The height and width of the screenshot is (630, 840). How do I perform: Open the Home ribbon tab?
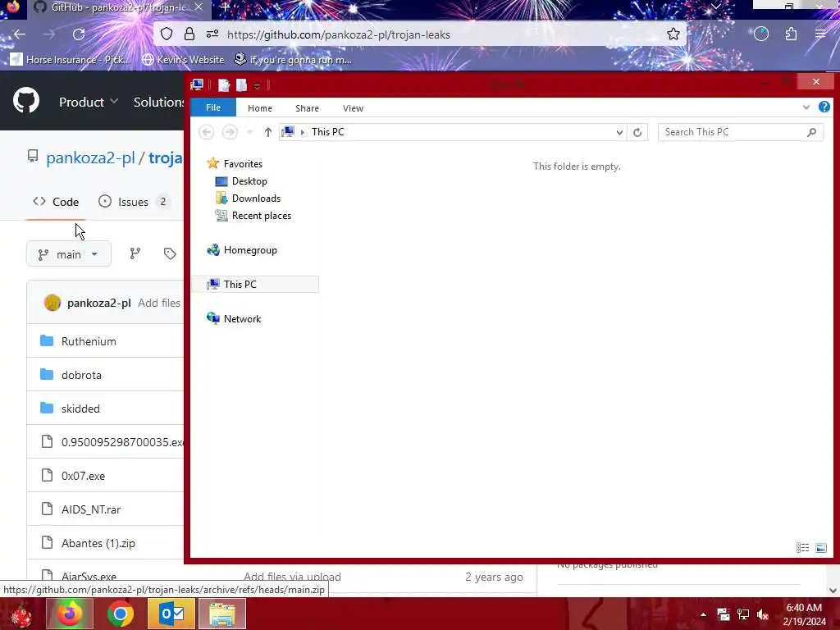click(x=260, y=108)
